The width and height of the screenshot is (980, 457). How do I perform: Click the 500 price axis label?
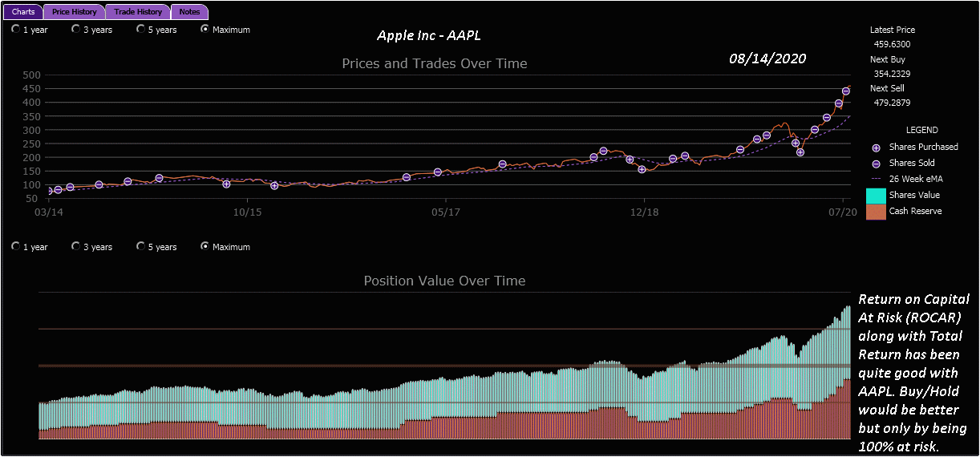(31, 75)
